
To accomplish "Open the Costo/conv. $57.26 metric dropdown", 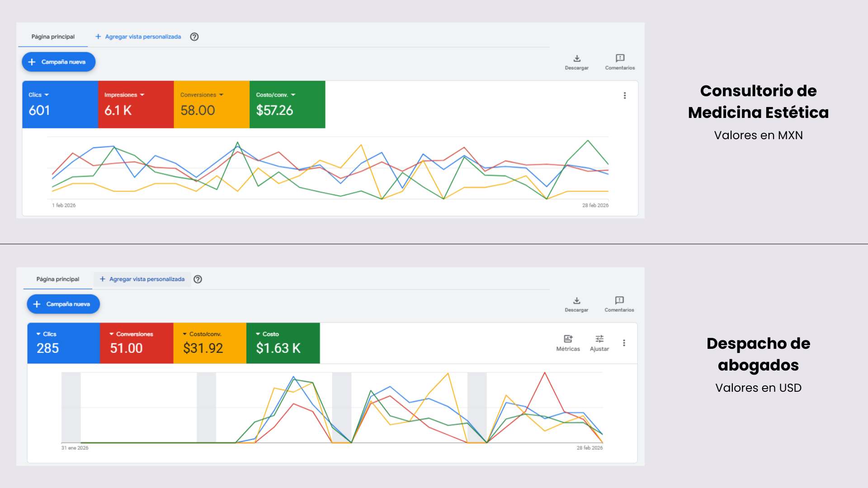I will (x=293, y=95).
